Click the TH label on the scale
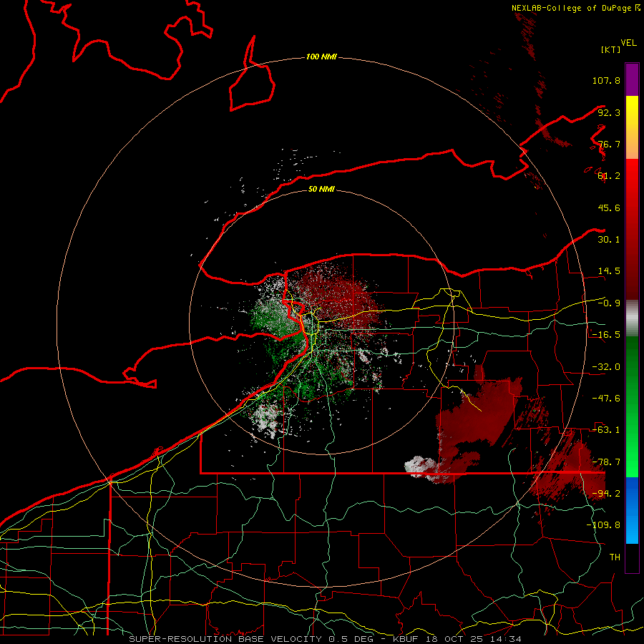Image resolution: width=644 pixels, height=644 pixels. click(615, 557)
